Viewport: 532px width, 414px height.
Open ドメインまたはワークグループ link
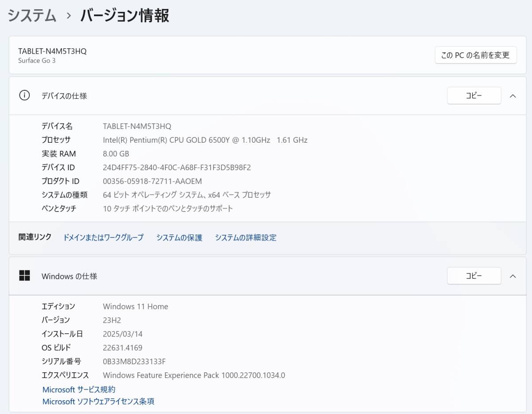pos(103,238)
